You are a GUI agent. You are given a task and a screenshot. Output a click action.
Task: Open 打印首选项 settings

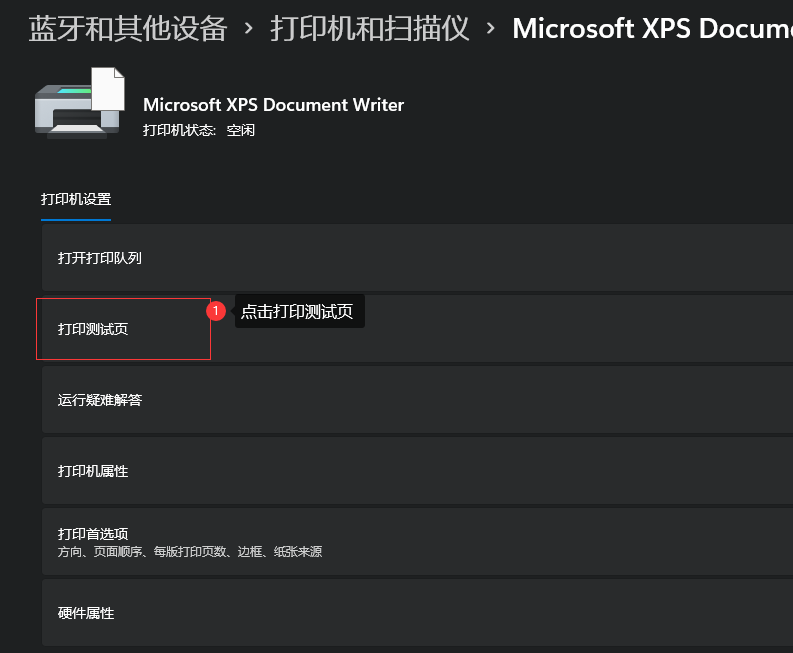(x=93, y=534)
